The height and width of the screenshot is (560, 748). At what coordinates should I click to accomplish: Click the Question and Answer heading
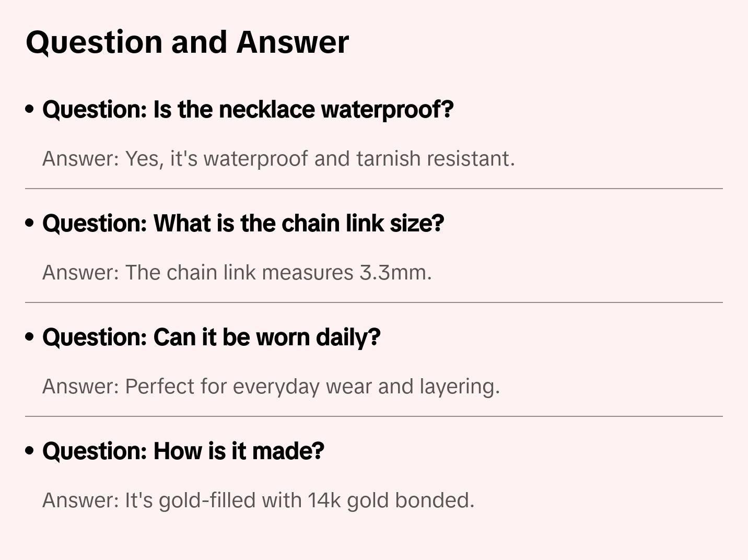pyautogui.click(x=188, y=42)
